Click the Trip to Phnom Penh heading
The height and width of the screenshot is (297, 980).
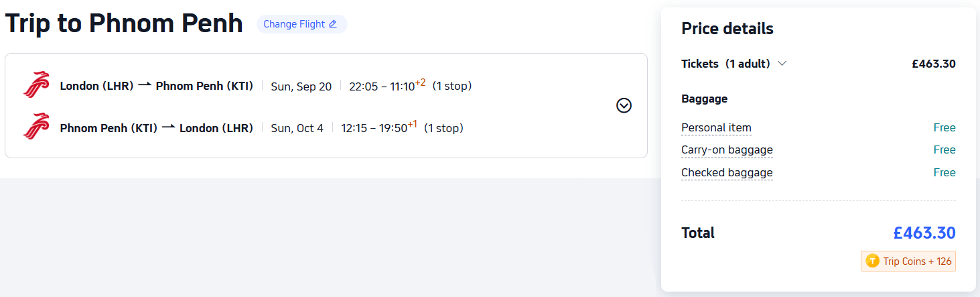124,24
